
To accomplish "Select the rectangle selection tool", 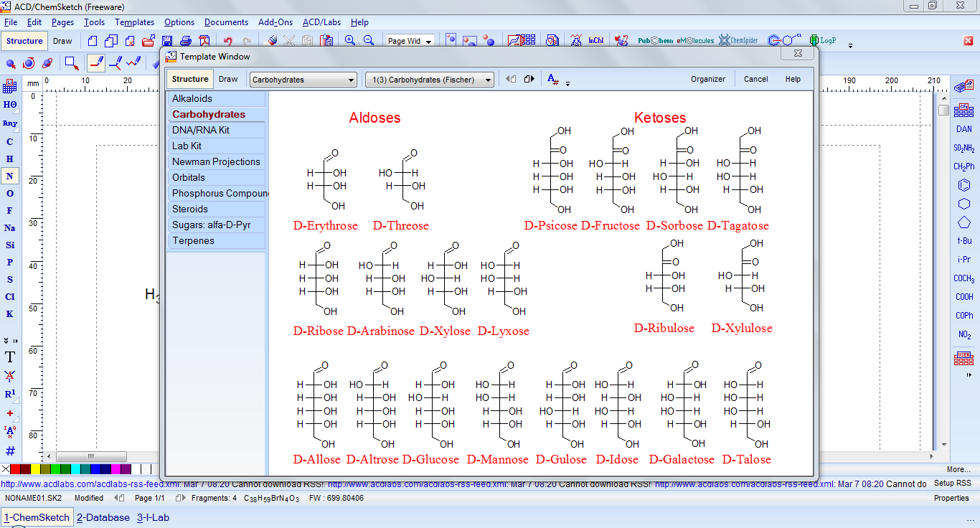I will tap(72, 63).
